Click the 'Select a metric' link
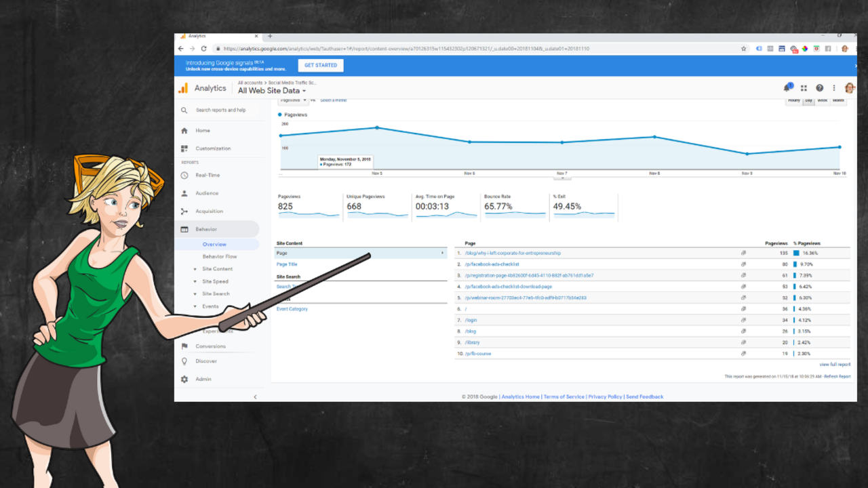Screen dimensions: 868x488 (x=334, y=100)
